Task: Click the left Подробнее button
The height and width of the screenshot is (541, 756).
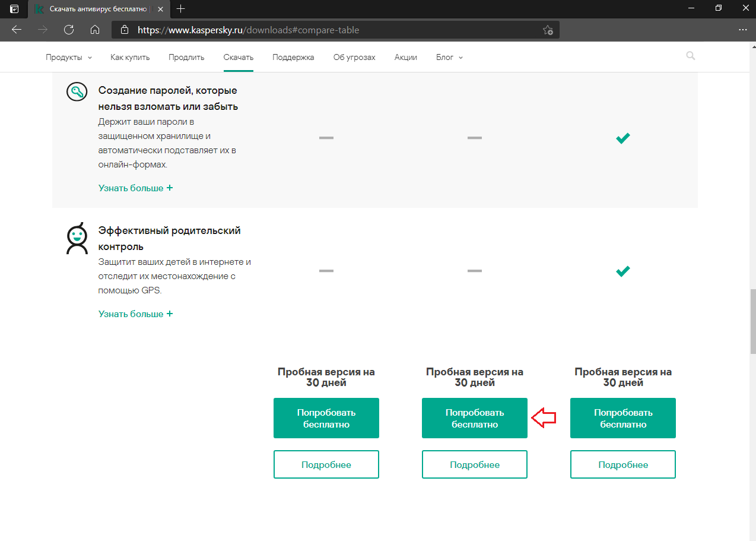Action: click(x=326, y=464)
